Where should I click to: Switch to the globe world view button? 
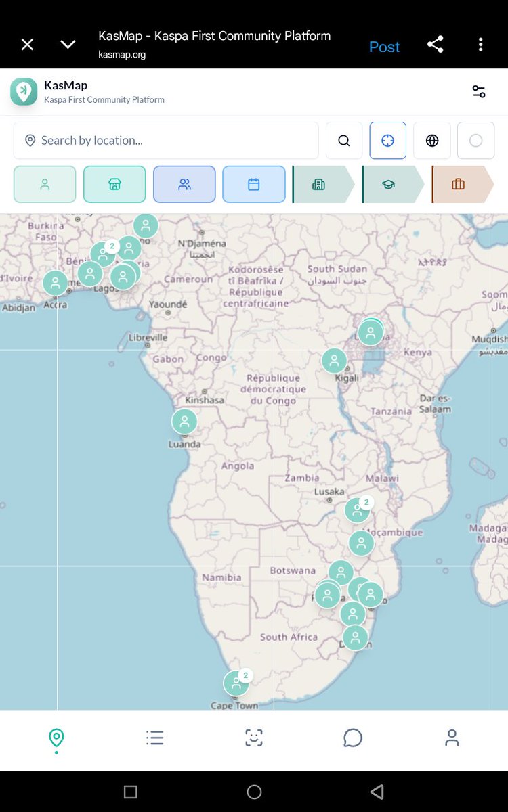pyautogui.click(x=432, y=141)
